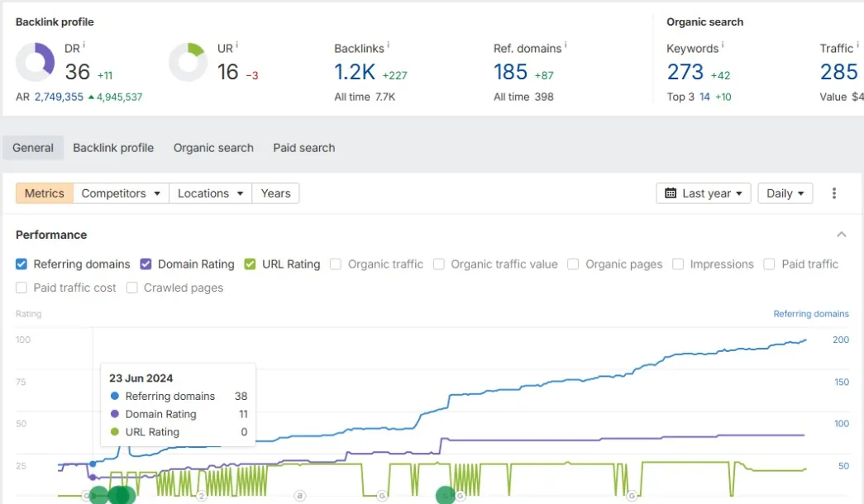Click the Ref. domains change +87
The image size is (864, 504).
tap(544, 75)
